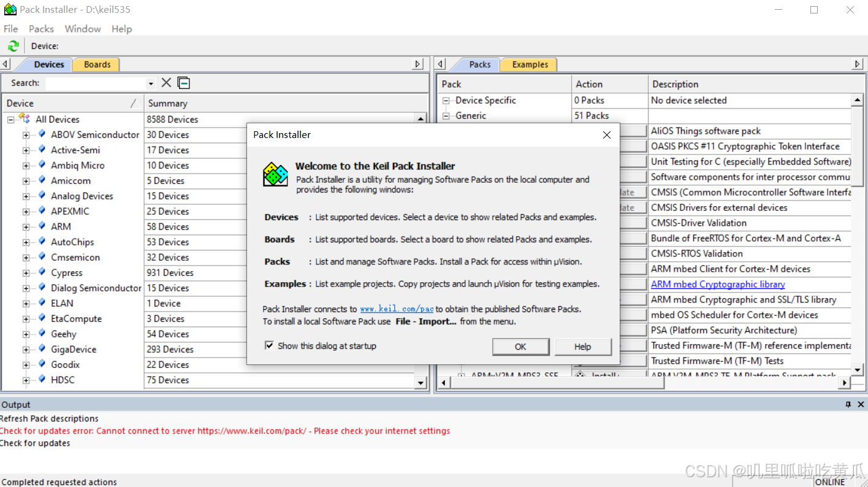Viewport: 868px width, 487px height.
Task: Open the www.keil.com/pack link
Action: 397,309
